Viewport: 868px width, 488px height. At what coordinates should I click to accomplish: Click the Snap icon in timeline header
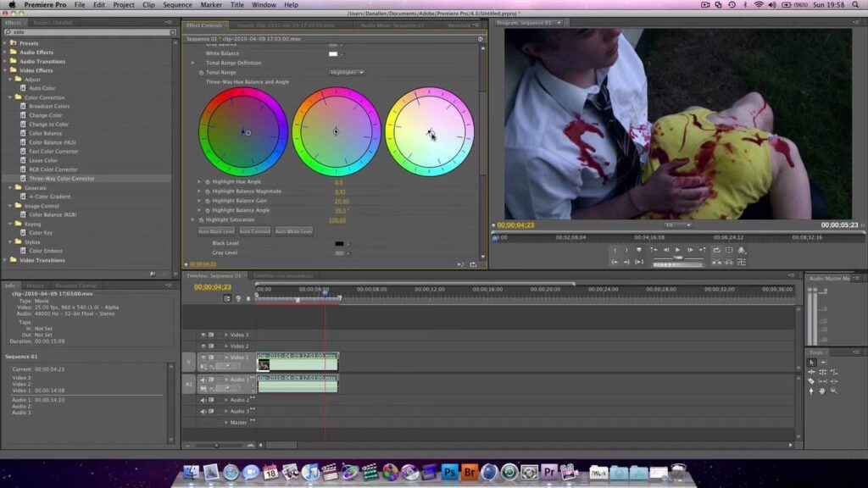point(226,298)
